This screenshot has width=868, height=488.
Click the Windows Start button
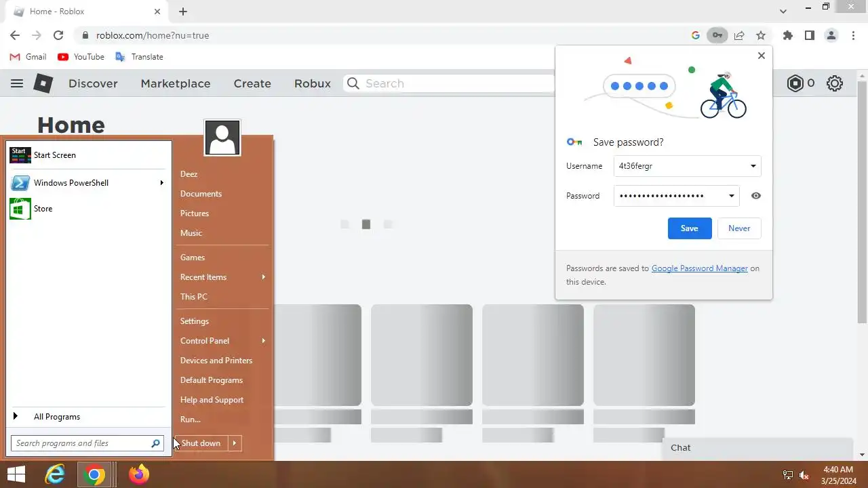pyautogui.click(x=16, y=474)
